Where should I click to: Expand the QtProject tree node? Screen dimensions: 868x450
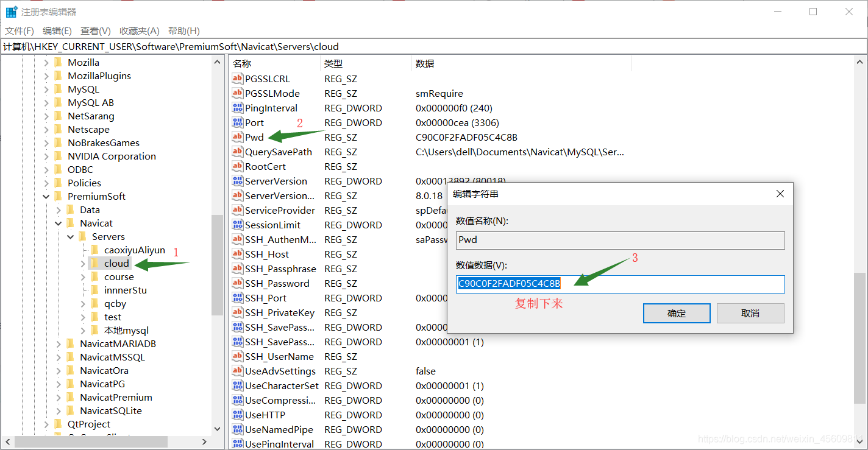point(46,424)
